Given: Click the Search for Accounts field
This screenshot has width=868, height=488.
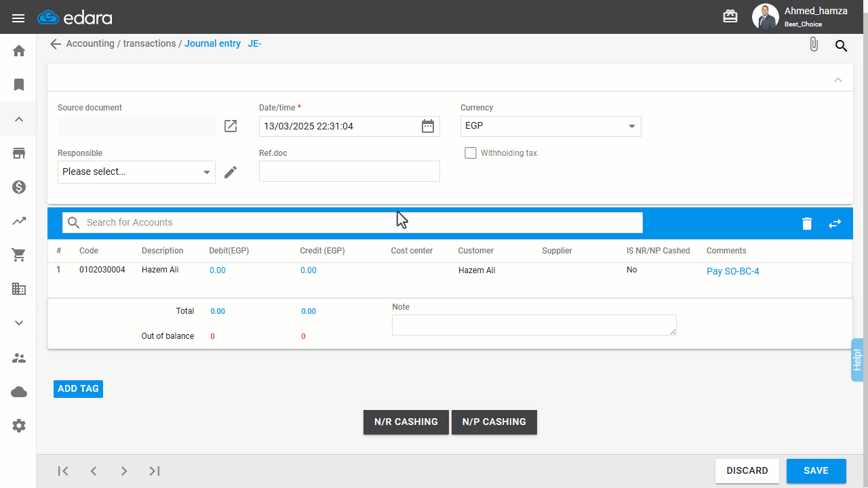Looking at the screenshot, I should pyautogui.click(x=353, y=222).
